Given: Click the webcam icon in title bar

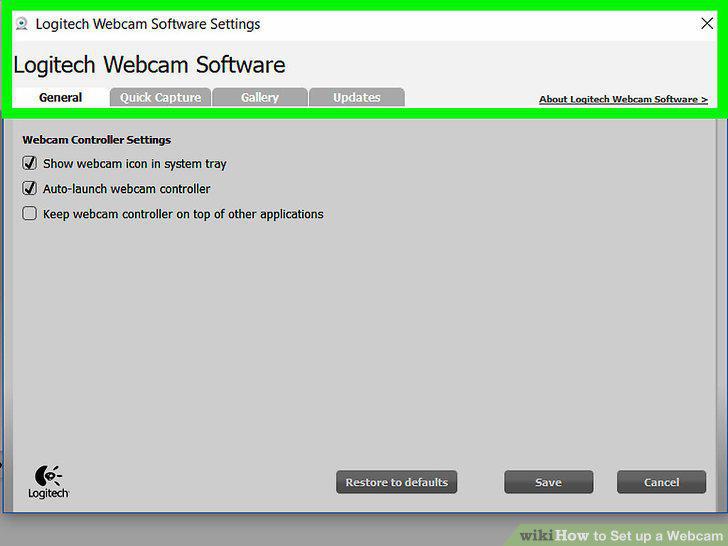Looking at the screenshot, I should (x=21, y=24).
